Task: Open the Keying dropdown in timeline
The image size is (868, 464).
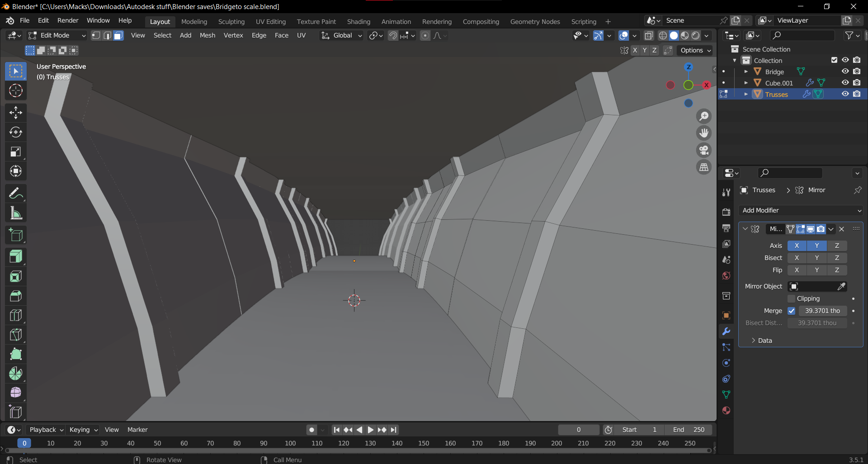Action: (x=83, y=430)
